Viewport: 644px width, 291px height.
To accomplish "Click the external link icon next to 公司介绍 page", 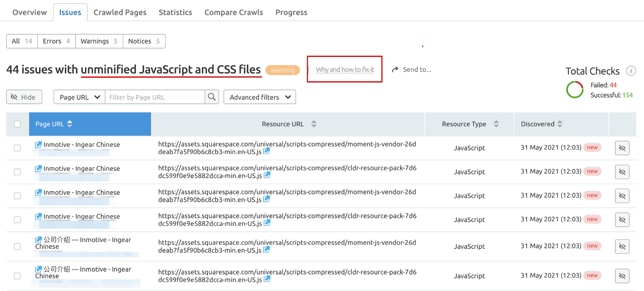I will point(38,239).
